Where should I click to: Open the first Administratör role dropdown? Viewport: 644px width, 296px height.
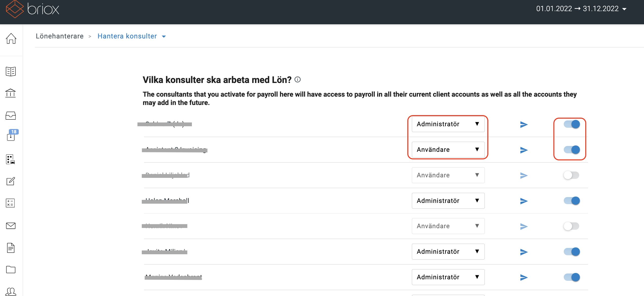(448, 124)
